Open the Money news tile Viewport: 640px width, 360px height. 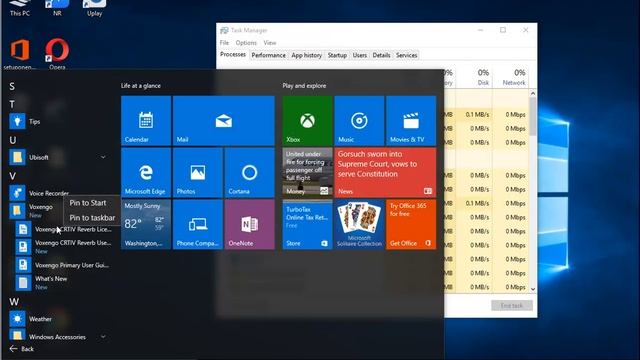pyautogui.click(x=307, y=172)
